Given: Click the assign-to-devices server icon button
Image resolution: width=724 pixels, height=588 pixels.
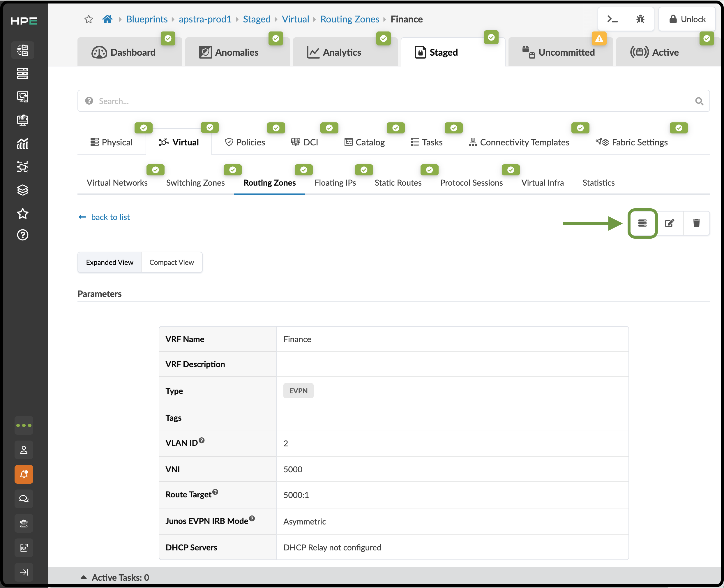Looking at the screenshot, I should point(642,223).
